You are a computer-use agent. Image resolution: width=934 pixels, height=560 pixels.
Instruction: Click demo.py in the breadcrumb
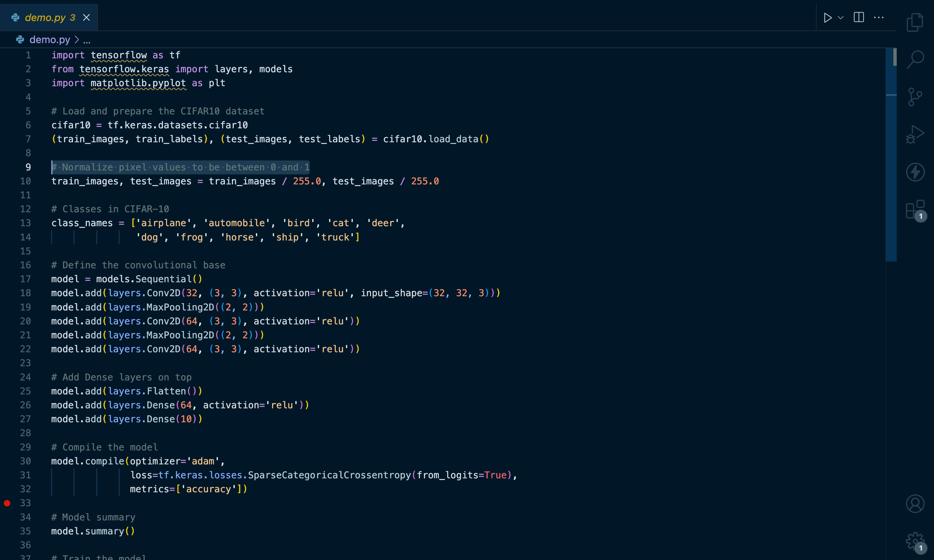click(x=49, y=39)
